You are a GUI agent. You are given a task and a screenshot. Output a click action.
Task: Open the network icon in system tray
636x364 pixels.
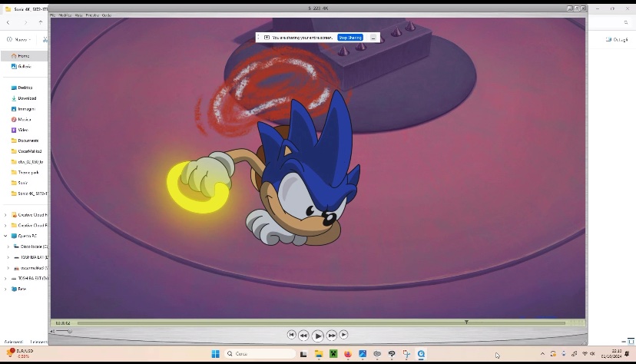click(585, 354)
